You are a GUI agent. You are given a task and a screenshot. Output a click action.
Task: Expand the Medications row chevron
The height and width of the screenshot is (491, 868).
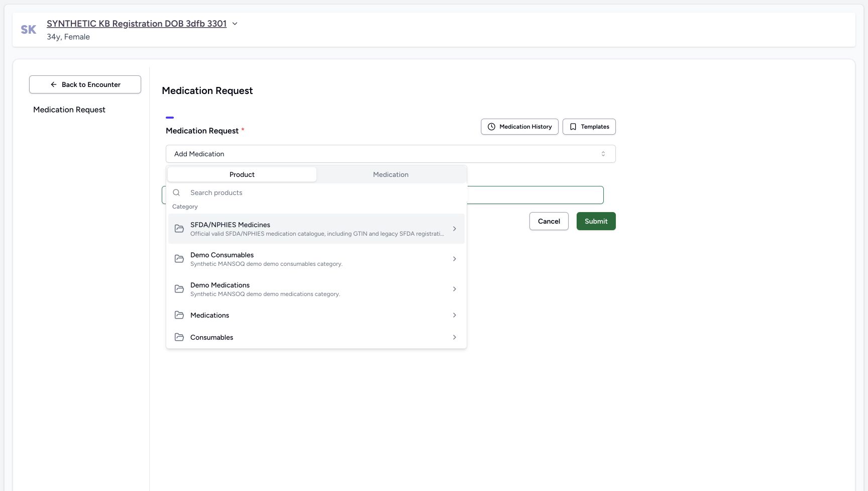(x=455, y=315)
